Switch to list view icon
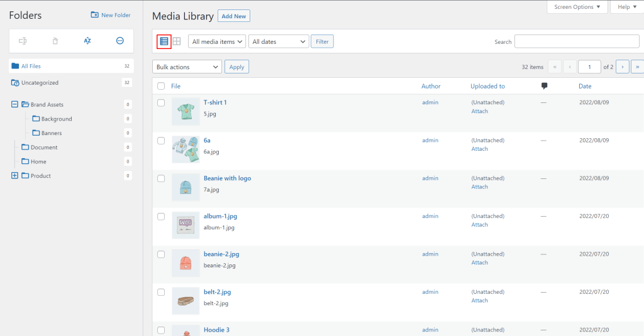Image resolution: width=644 pixels, height=336 pixels. pos(164,41)
